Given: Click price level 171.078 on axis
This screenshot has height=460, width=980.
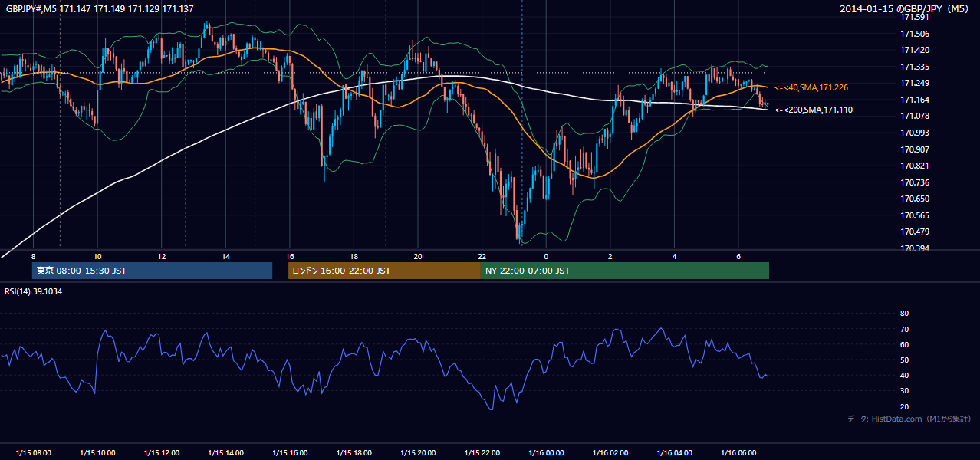Looking at the screenshot, I should pyautogui.click(x=915, y=117).
